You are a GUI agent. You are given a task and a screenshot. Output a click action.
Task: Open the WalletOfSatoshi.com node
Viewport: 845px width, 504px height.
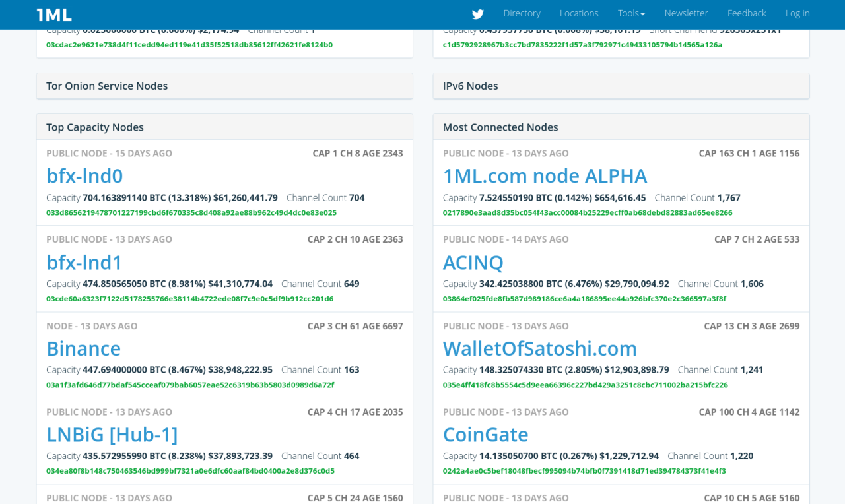coord(539,348)
